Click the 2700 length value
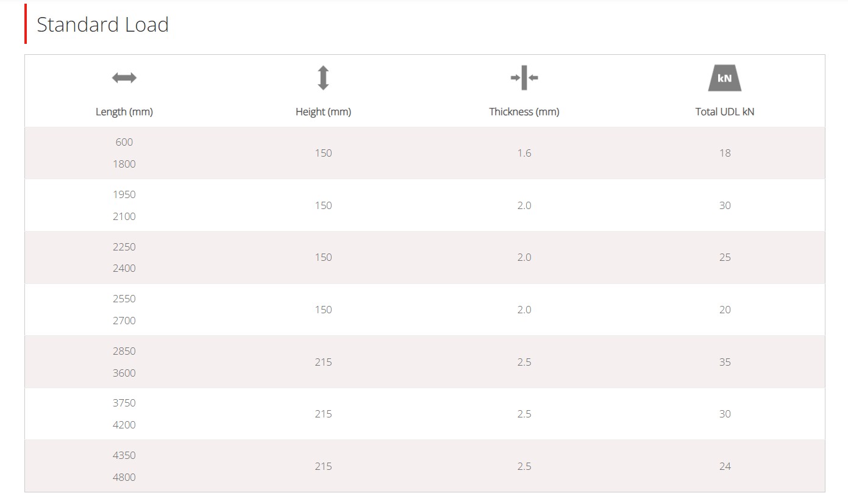 pyautogui.click(x=124, y=321)
